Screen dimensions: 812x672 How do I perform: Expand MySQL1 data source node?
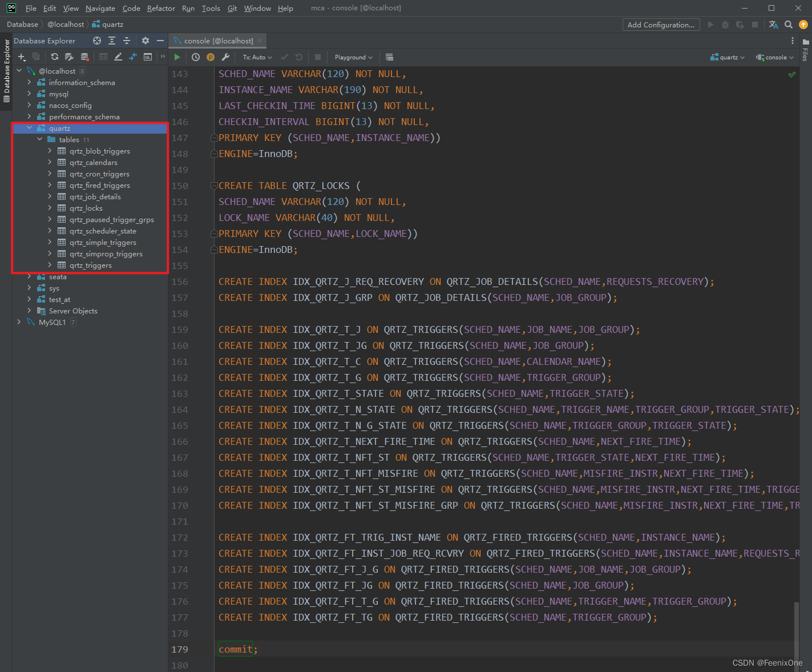tap(19, 322)
